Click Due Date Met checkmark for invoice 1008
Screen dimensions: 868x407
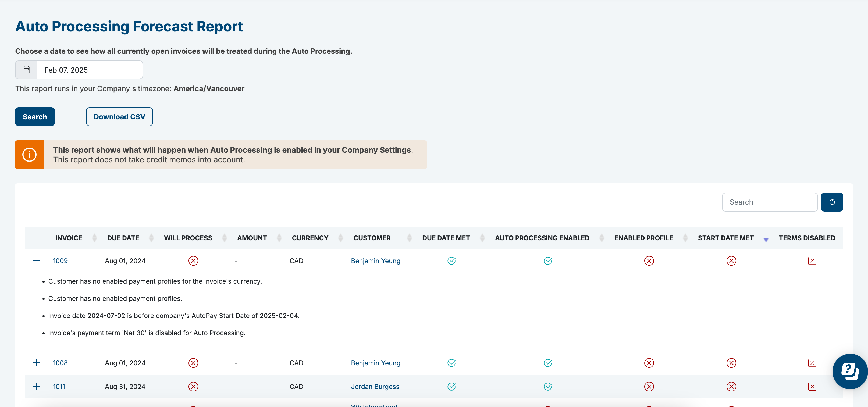(451, 363)
